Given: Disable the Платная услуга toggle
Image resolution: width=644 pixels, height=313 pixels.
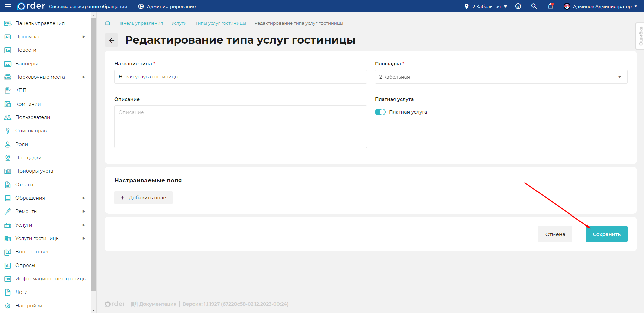Looking at the screenshot, I should pos(380,112).
